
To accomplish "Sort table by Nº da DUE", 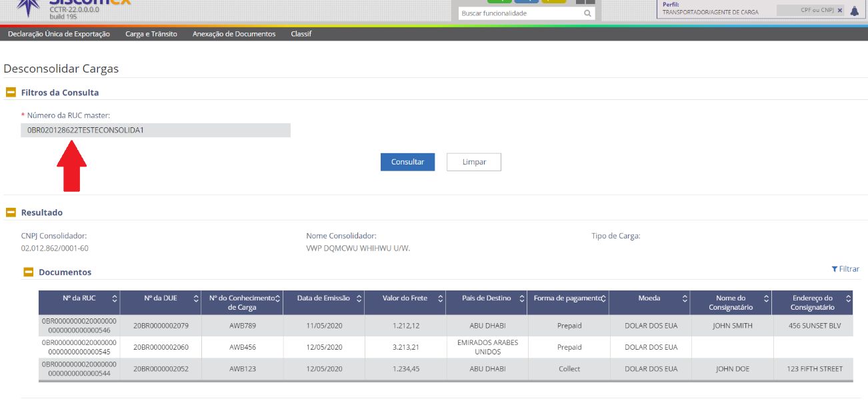I will [196, 298].
